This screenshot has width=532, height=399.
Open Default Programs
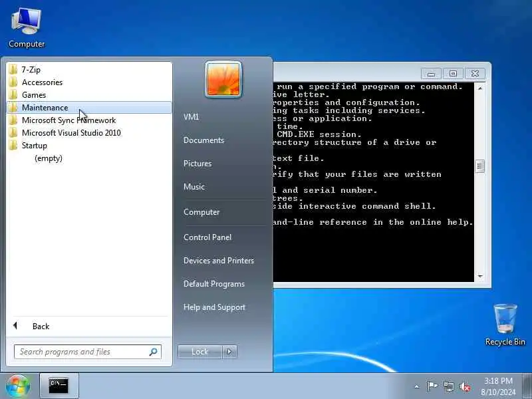click(214, 284)
